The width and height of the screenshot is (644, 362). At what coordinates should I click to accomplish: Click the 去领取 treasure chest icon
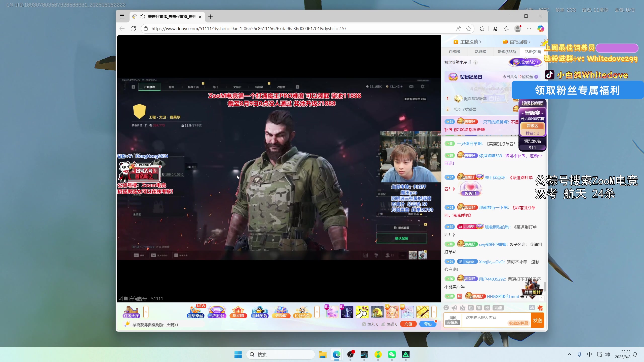point(281,312)
